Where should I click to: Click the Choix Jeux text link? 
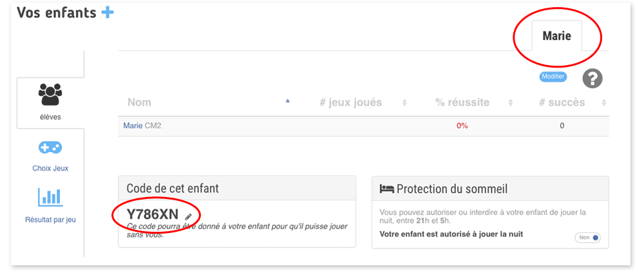50,168
